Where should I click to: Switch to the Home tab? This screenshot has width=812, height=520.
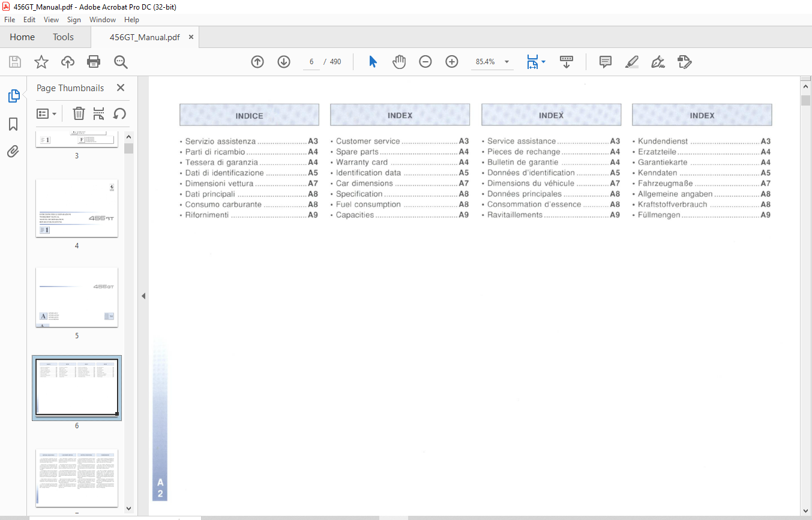tap(22, 37)
